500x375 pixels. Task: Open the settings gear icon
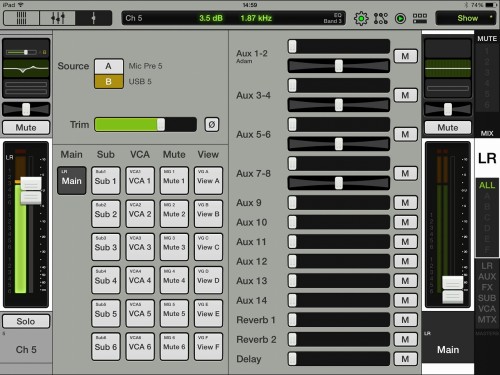361,18
